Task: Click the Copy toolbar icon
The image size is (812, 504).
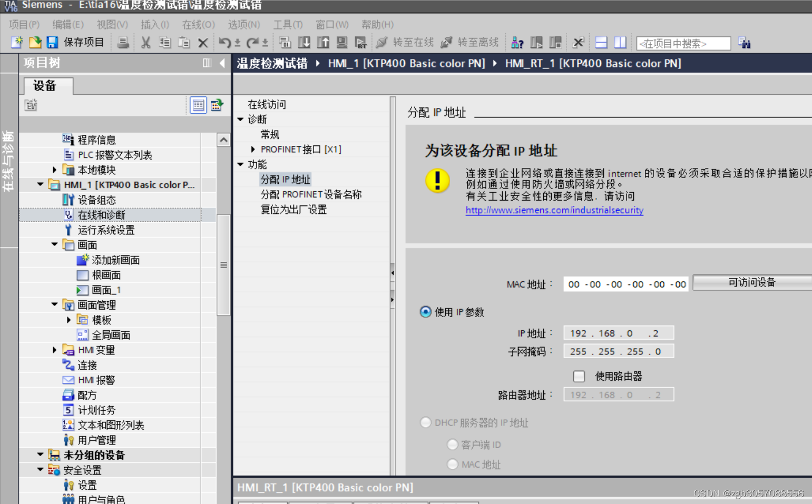Action: (x=164, y=43)
